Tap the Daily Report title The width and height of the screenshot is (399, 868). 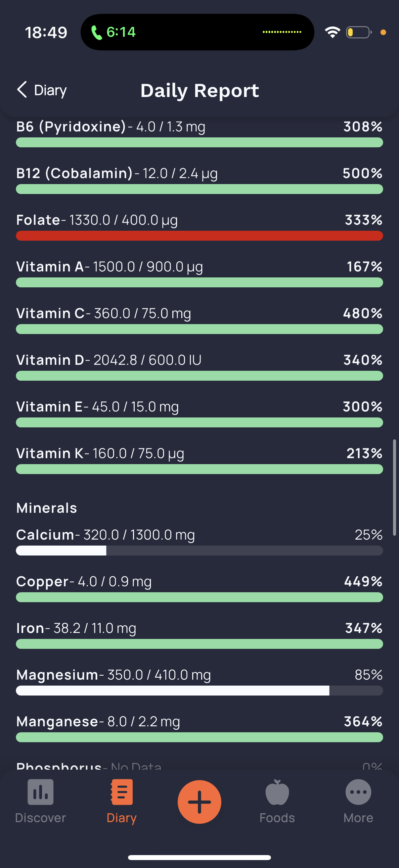click(x=200, y=90)
